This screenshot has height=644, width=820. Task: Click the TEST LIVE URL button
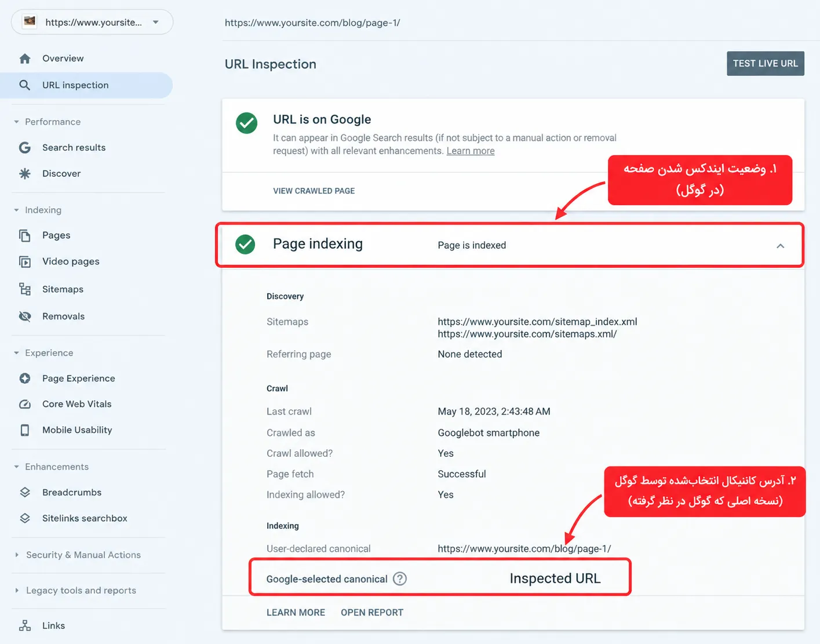pos(766,64)
